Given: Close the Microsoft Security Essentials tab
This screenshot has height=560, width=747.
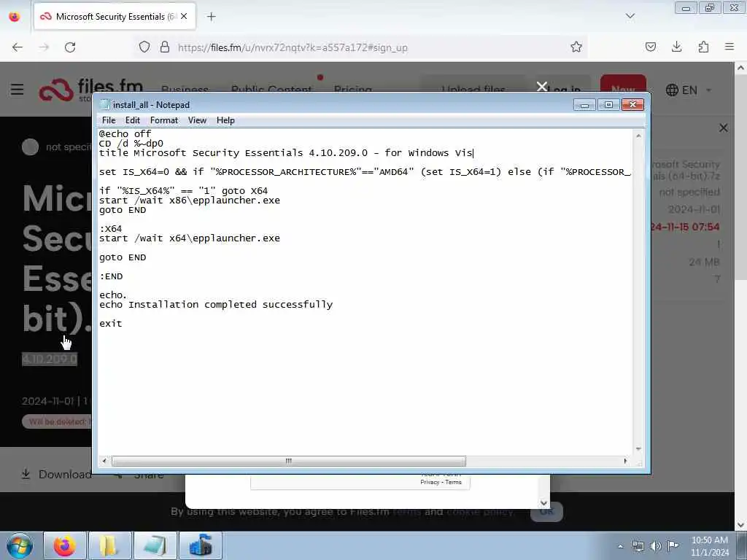Looking at the screenshot, I should point(184,17).
